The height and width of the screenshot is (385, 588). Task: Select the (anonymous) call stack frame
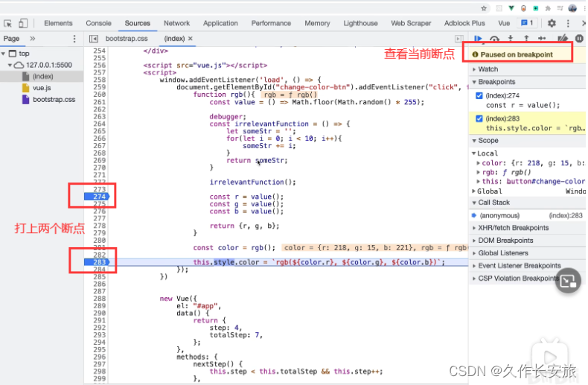527,216
